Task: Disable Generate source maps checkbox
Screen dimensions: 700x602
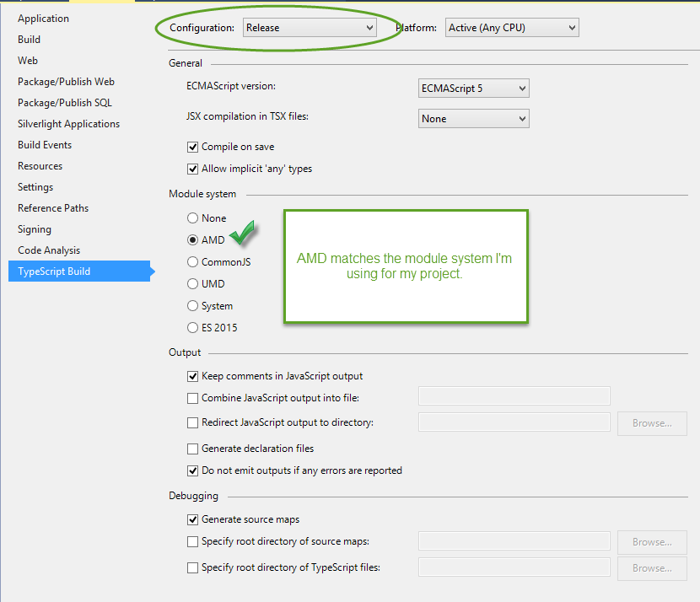Action: pos(192,519)
